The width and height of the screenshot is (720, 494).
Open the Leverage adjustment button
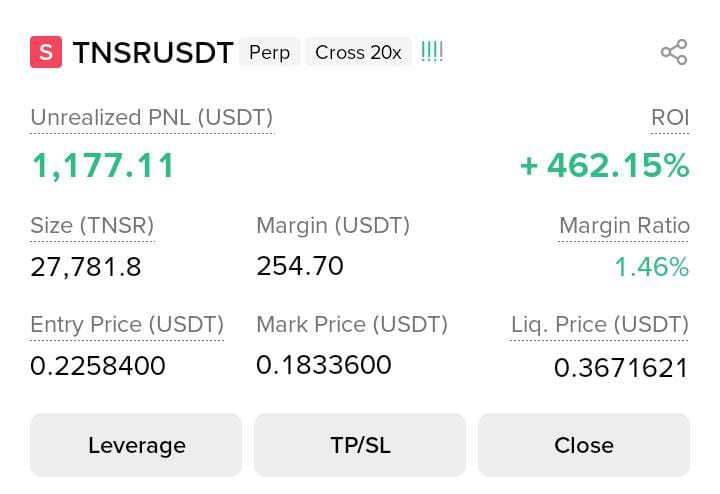pyautogui.click(x=136, y=445)
